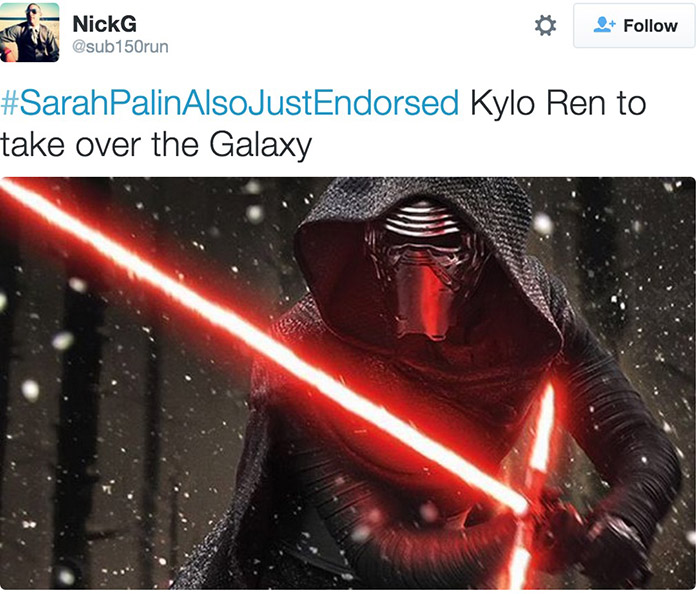This screenshot has width=700, height=594.
Task: Click the snowy dark trees in photo background
Action: [x=85, y=402]
